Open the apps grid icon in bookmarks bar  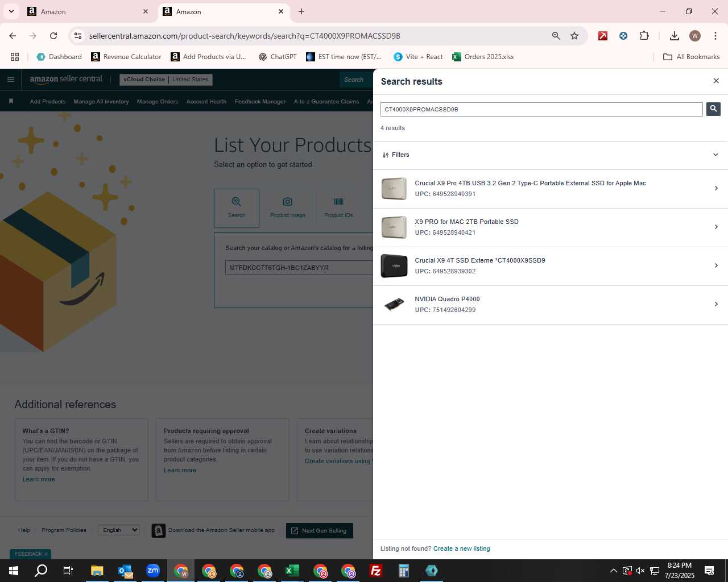tap(15, 57)
